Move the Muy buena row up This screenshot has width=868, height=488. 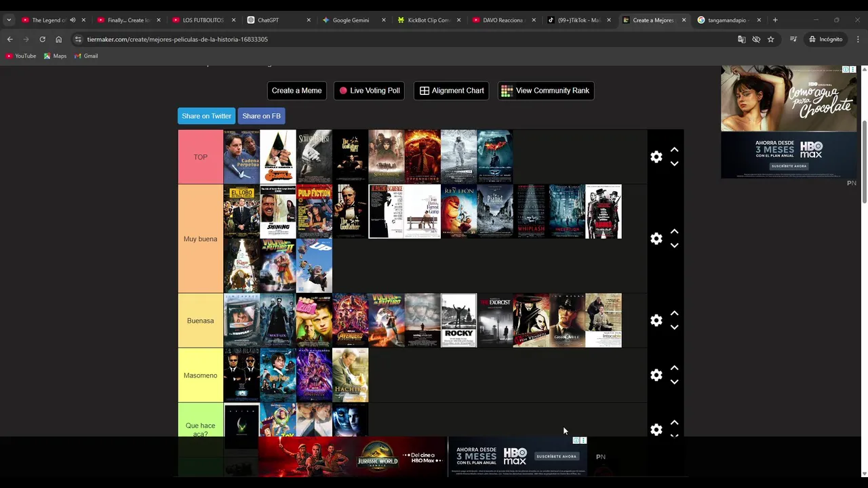coord(674,232)
